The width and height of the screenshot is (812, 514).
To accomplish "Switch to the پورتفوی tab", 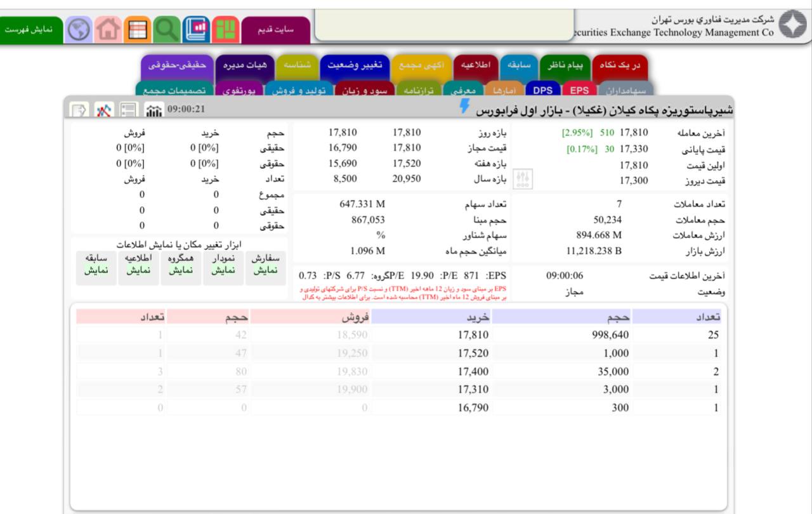I will [x=239, y=90].
